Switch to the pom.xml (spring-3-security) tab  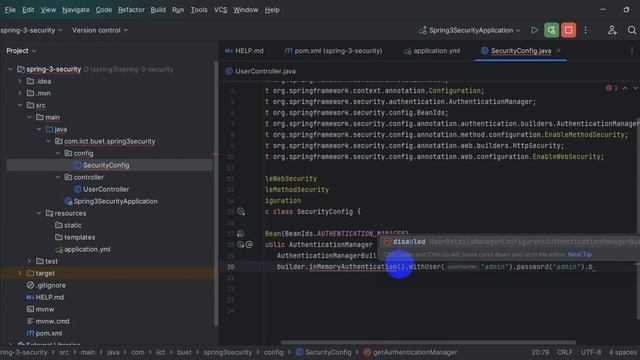[x=333, y=51]
